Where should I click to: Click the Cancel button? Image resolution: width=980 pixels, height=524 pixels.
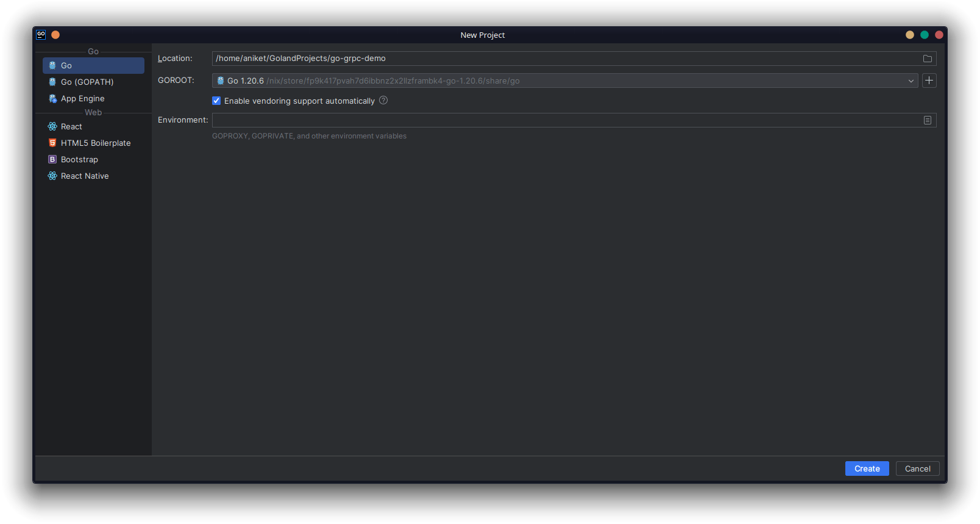coord(917,468)
